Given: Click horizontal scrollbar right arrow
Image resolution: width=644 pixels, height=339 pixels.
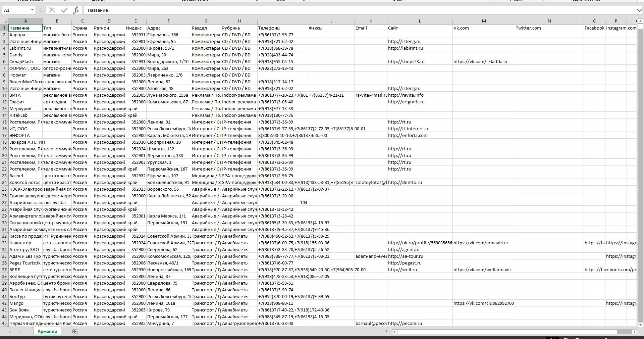Looking at the screenshot, I should point(634,332).
